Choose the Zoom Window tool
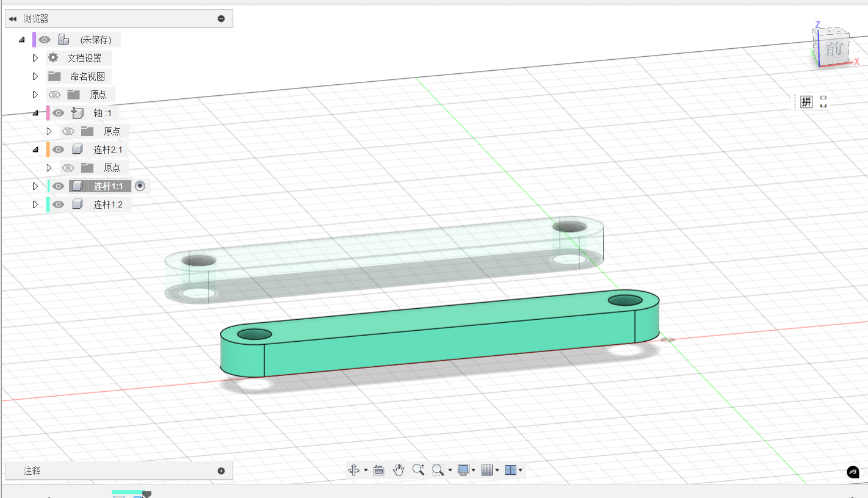868x498 pixels. point(438,470)
